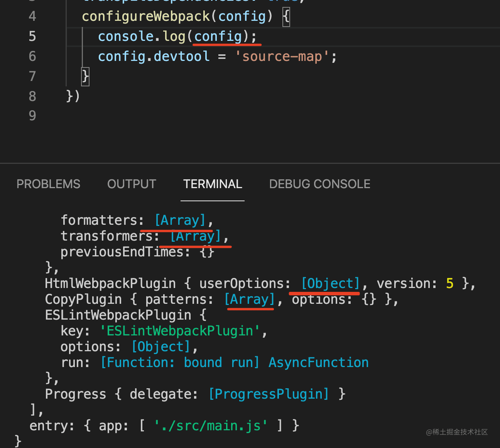Click line number 5 in the gutter
500x448 pixels.
[x=32, y=36]
